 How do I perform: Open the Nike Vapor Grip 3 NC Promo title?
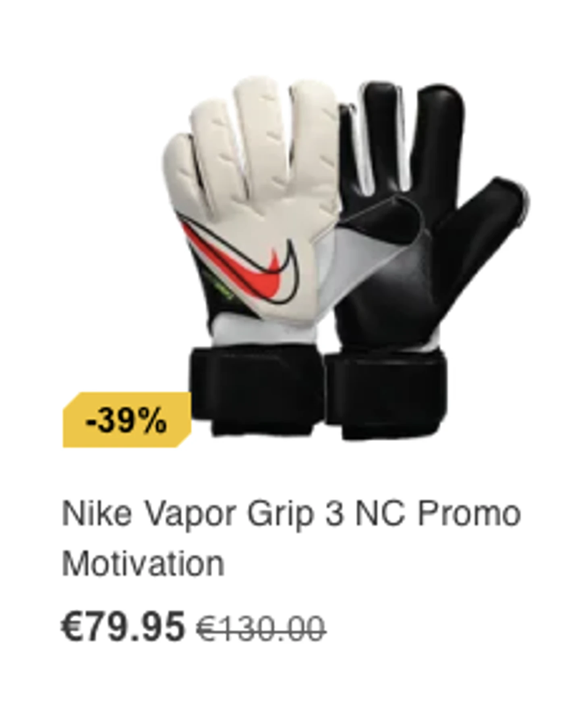292,513
